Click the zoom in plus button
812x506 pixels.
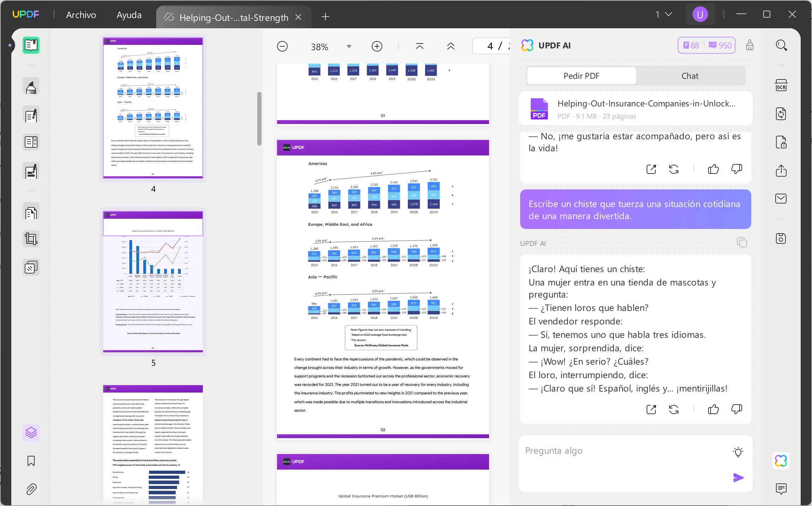coord(377,46)
